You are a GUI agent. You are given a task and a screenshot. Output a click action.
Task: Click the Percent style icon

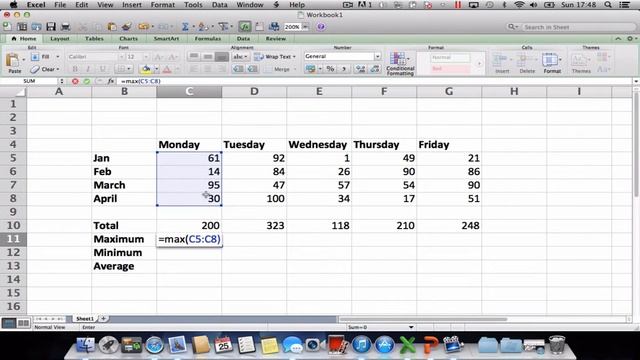tap(331, 69)
